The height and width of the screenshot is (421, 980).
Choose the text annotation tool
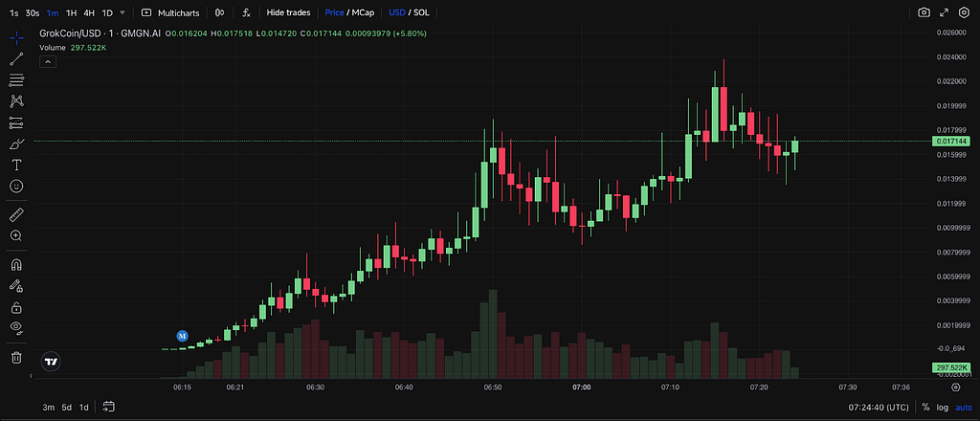click(x=16, y=165)
